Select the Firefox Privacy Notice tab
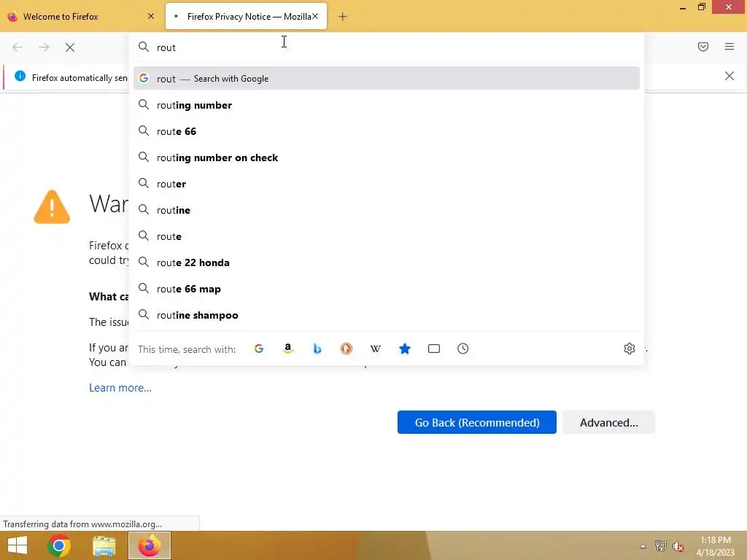The height and width of the screenshot is (560, 747). 247,16
